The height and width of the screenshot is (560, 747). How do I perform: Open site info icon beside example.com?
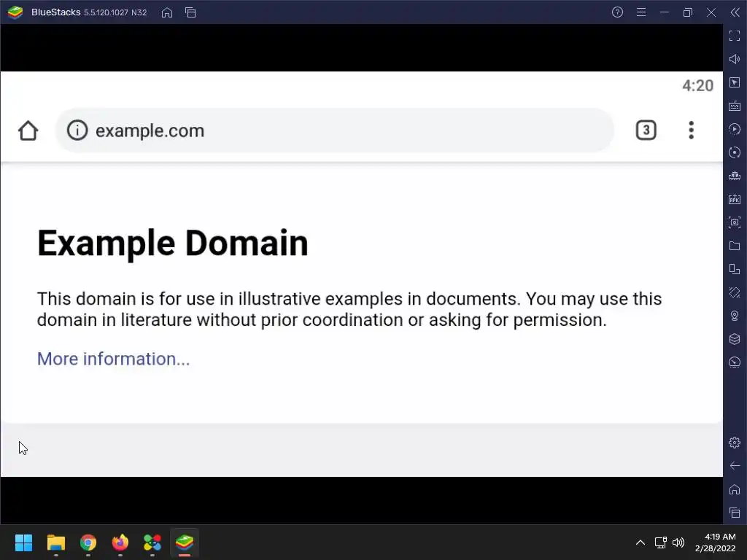coord(77,130)
